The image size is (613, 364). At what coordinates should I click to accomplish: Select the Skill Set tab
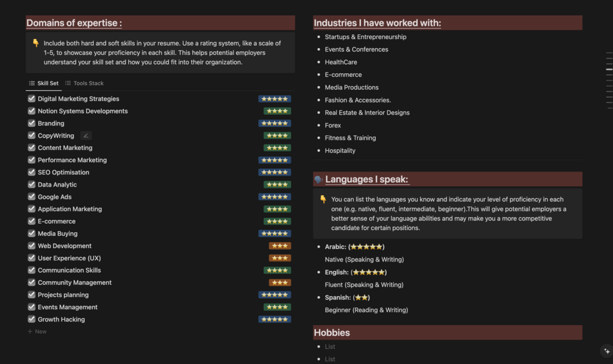48,84
